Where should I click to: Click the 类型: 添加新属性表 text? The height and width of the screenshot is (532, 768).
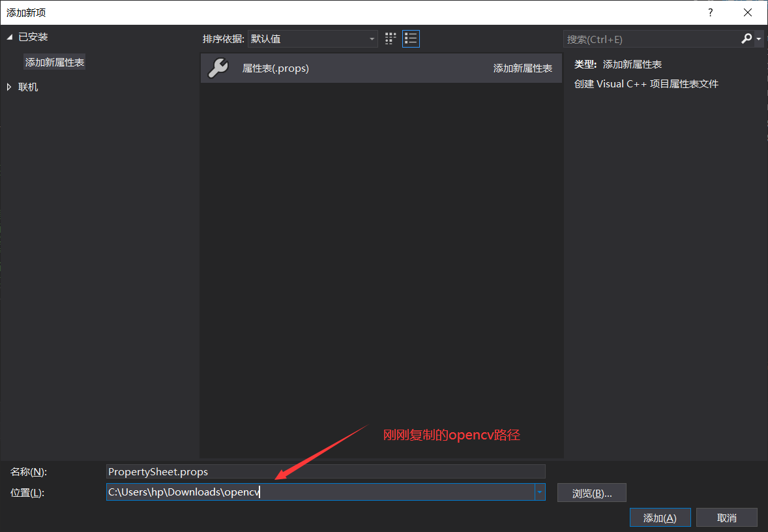pyautogui.click(x=617, y=64)
